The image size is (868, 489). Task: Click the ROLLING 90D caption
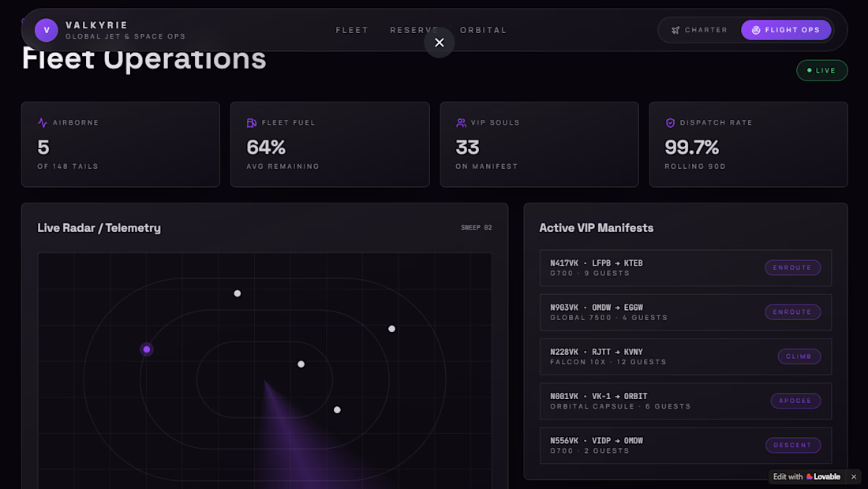pyautogui.click(x=695, y=166)
